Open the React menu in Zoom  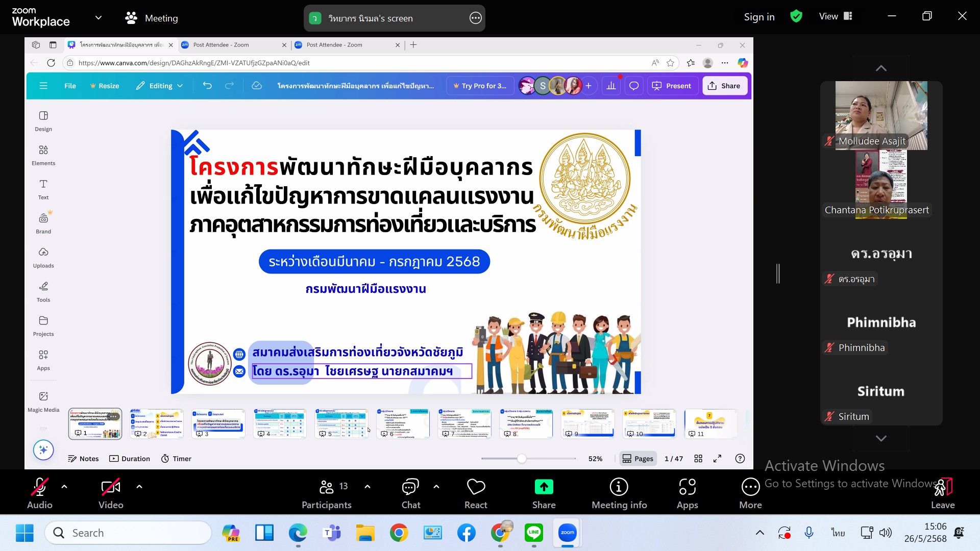pos(476,493)
